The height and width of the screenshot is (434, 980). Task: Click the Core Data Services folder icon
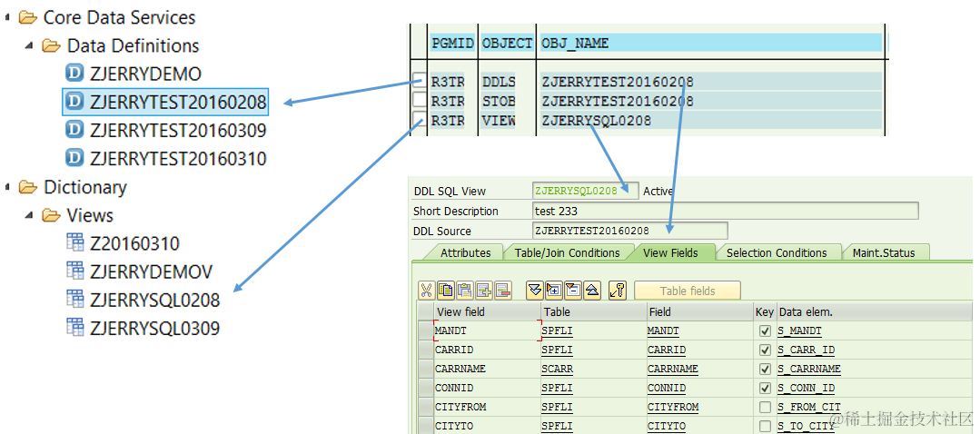28,17
